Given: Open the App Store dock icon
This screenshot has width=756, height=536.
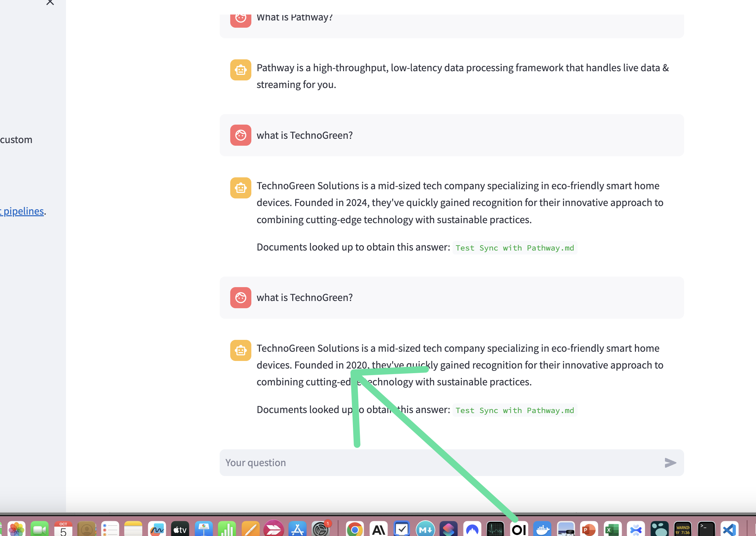Looking at the screenshot, I should 297,529.
